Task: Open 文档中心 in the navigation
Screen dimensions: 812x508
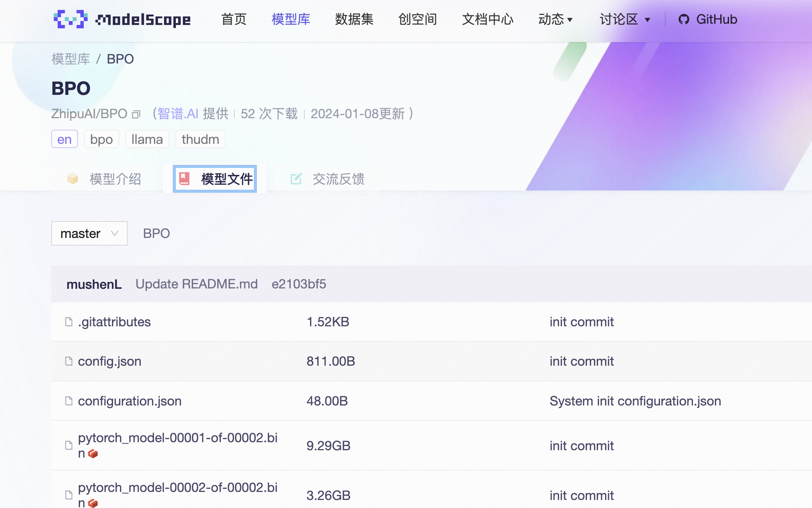Action: 488,19
